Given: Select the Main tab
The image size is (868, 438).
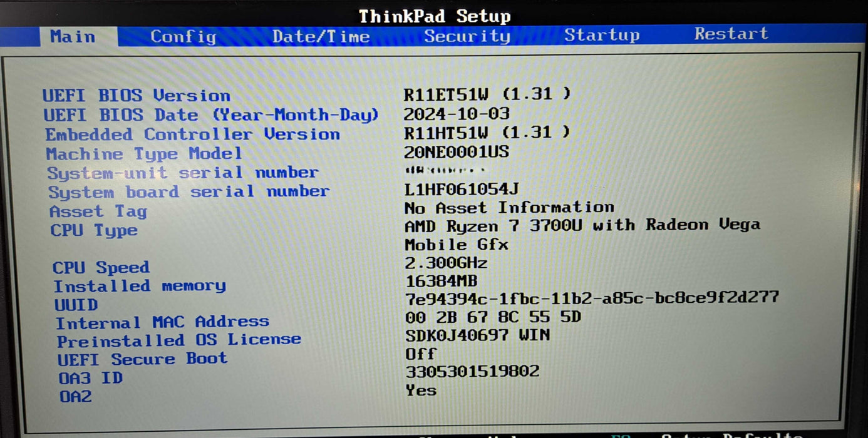Looking at the screenshot, I should [73, 36].
